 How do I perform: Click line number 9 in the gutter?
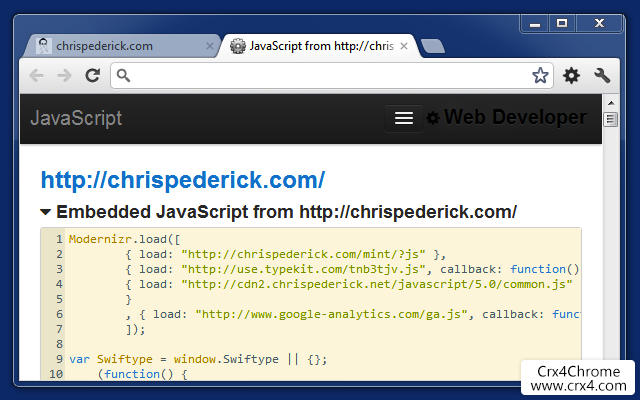tap(59, 359)
